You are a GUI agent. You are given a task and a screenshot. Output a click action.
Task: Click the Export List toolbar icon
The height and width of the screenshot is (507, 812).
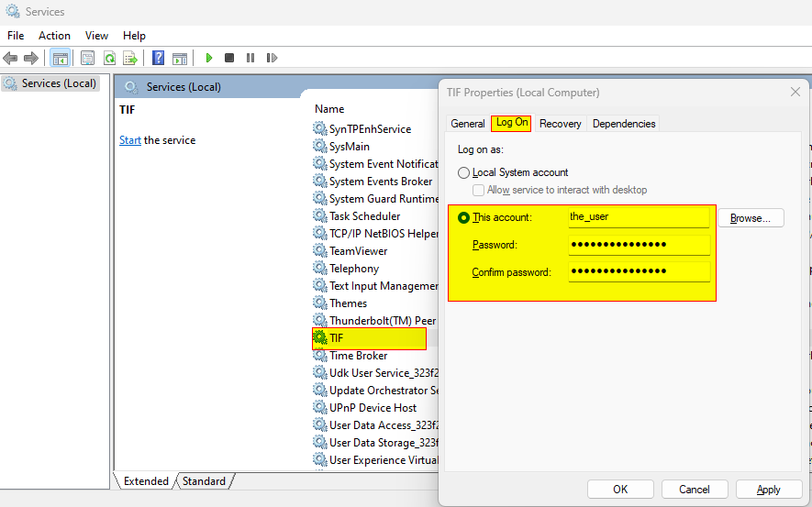[x=130, y=58]
